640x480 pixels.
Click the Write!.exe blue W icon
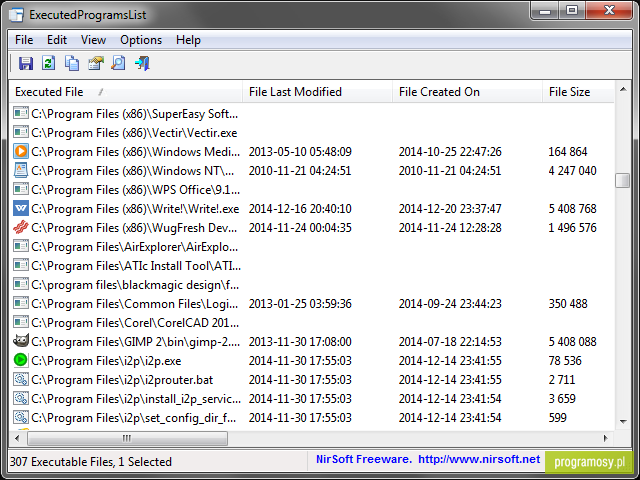click(x=20, y=208)
